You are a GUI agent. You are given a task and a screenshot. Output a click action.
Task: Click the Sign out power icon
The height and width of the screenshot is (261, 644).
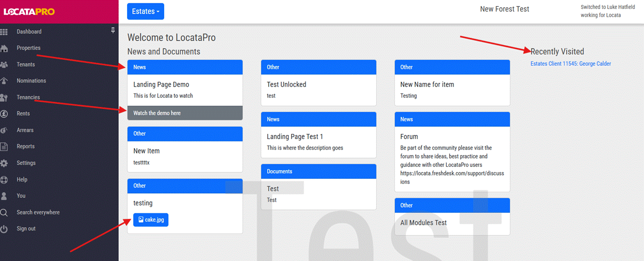click(x=4, y=229)
